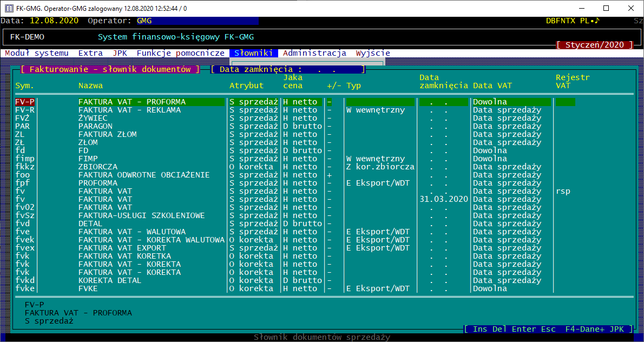This screenshot has height=342, width=644.
Task: Click the Atrybut column header
Action: (246, 86)
